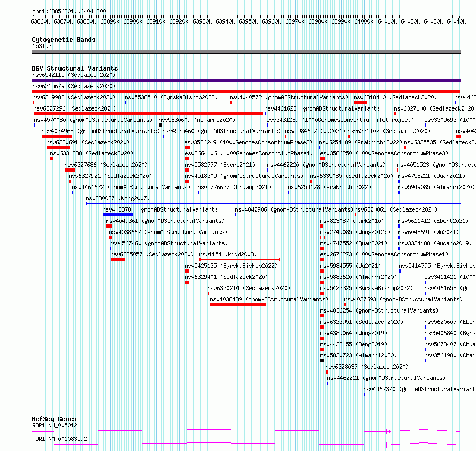Click the nsv6335085 (Sedlazeck2020) label

coord(351,176)
